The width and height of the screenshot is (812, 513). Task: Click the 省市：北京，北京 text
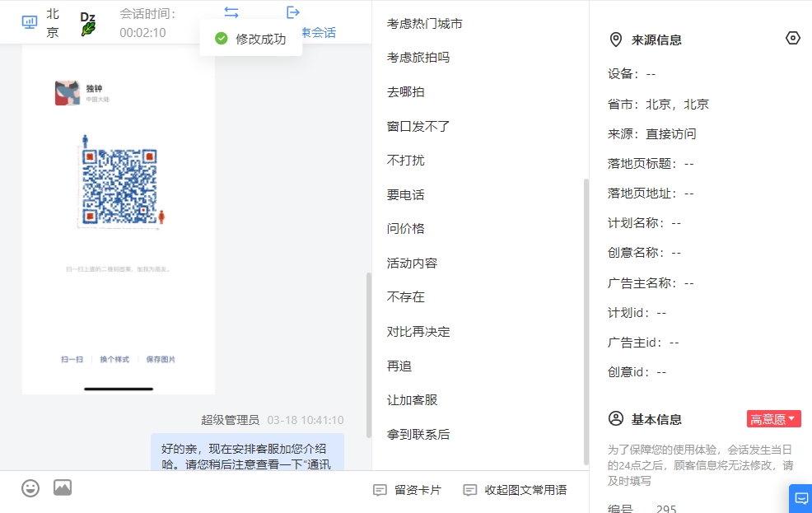(x=658, y=104)
